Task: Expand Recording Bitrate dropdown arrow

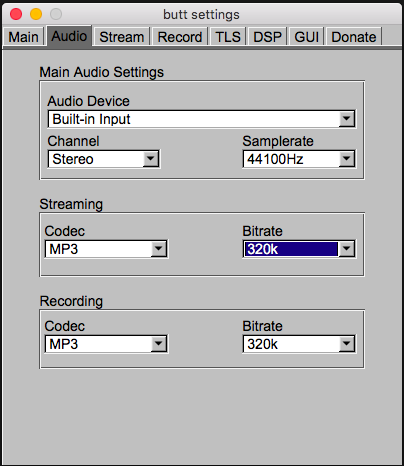Action: 347,344
